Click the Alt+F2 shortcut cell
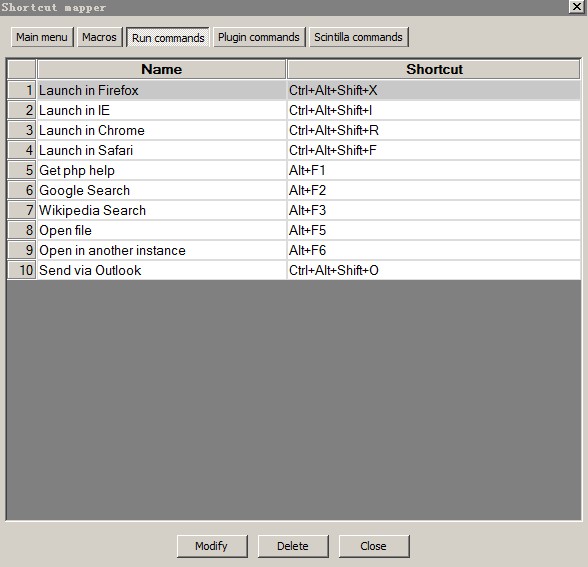The image size is (588, 567). [x=434, y=190]
